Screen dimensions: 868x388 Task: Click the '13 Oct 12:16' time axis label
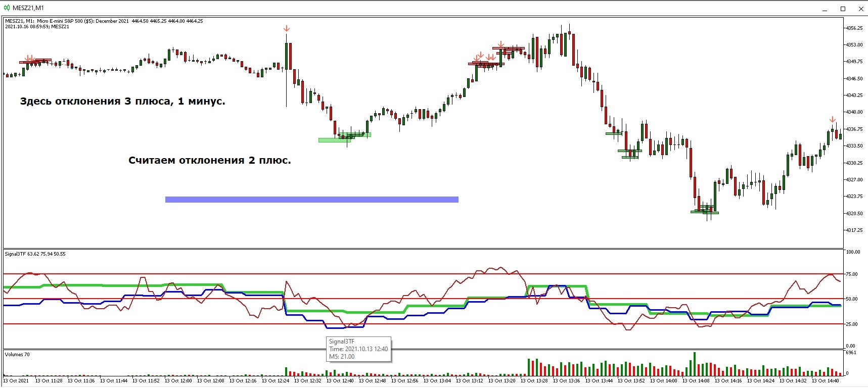(x=243, y=381)
